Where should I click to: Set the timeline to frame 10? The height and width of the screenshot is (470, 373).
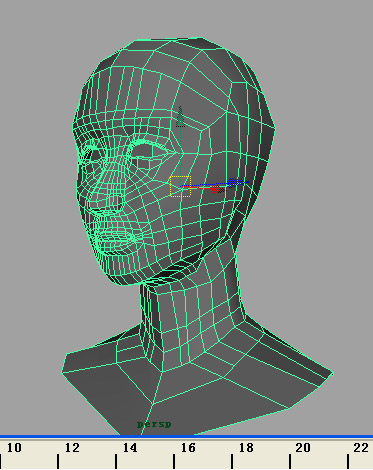[x=14, y=448]
